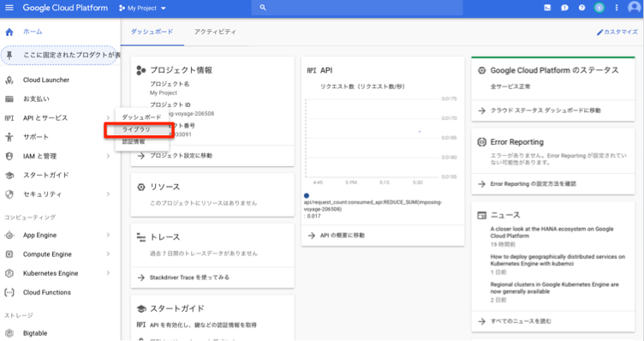Click the Compute Engine chip icon
The height and width of the screenshot is (341, 644).
pos(9,254)
